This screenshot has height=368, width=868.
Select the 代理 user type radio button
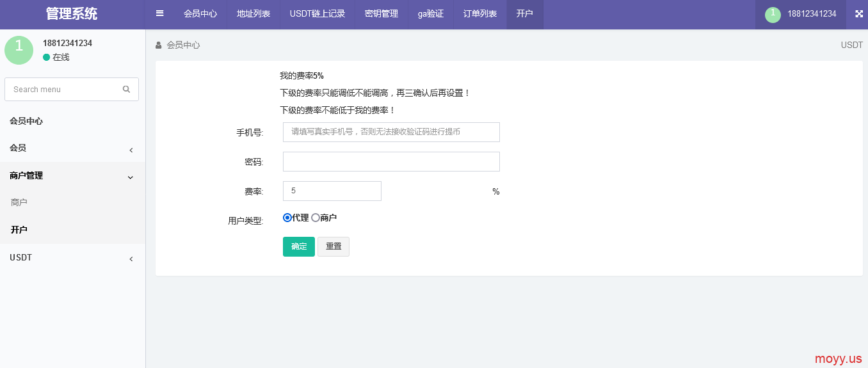287,218
